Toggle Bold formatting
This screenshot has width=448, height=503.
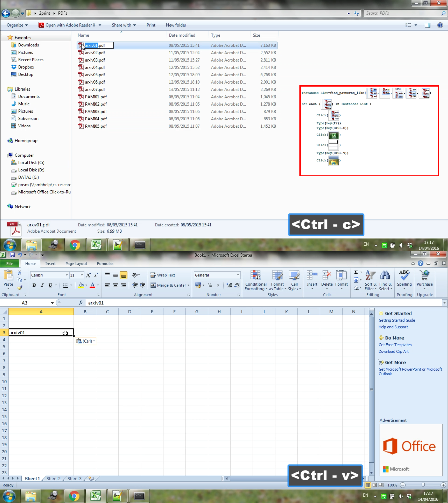coord(34,285)
